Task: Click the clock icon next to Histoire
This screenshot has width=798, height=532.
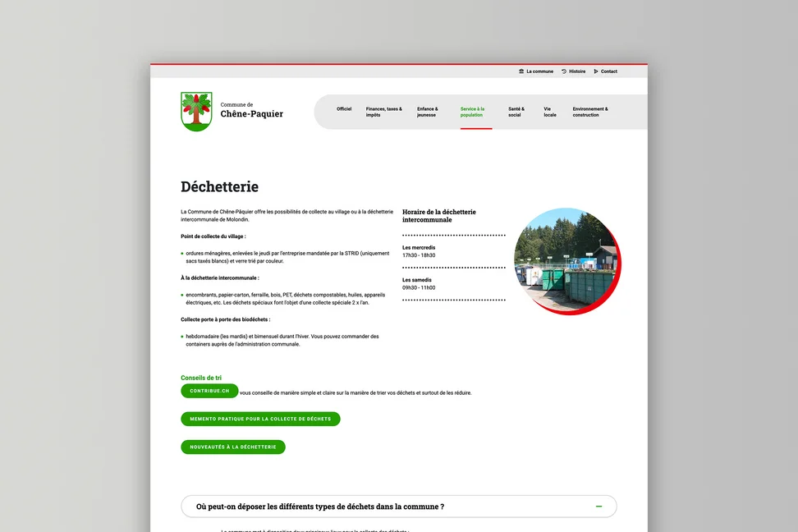Action: (564, 71)
